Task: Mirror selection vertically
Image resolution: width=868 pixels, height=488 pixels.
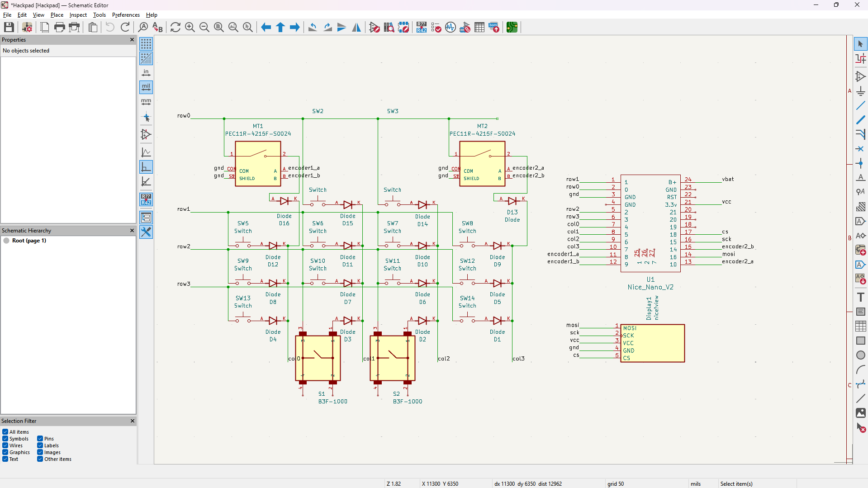Action: (x=342, y=27)
